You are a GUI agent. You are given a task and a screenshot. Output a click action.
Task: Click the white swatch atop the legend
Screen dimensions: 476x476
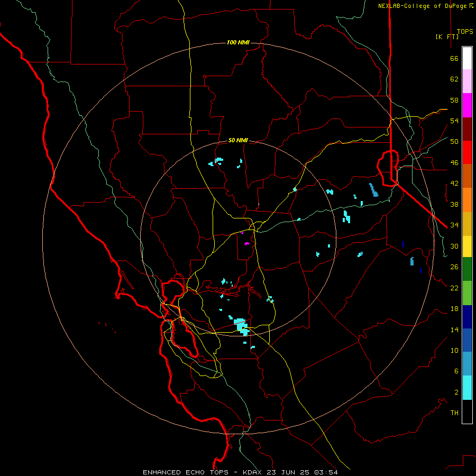467,58
